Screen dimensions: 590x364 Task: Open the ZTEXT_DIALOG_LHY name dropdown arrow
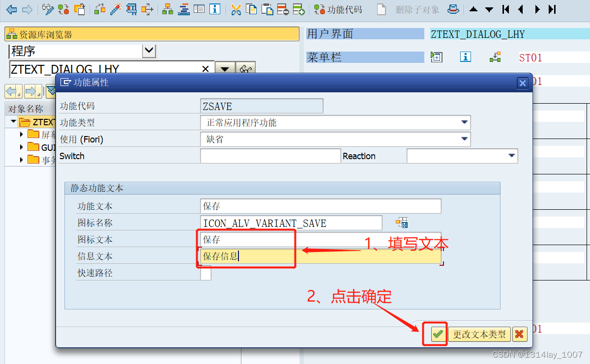pyautogui.click(x=225, y=68)
